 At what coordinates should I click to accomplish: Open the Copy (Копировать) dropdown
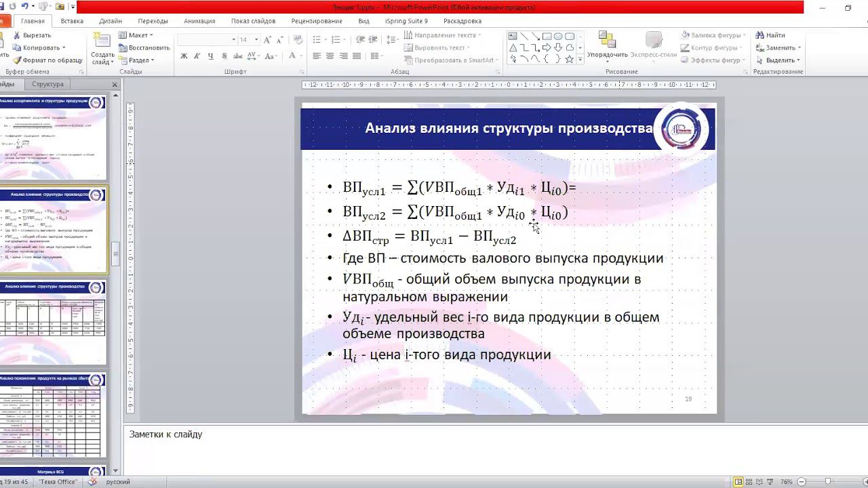[64, 48]
